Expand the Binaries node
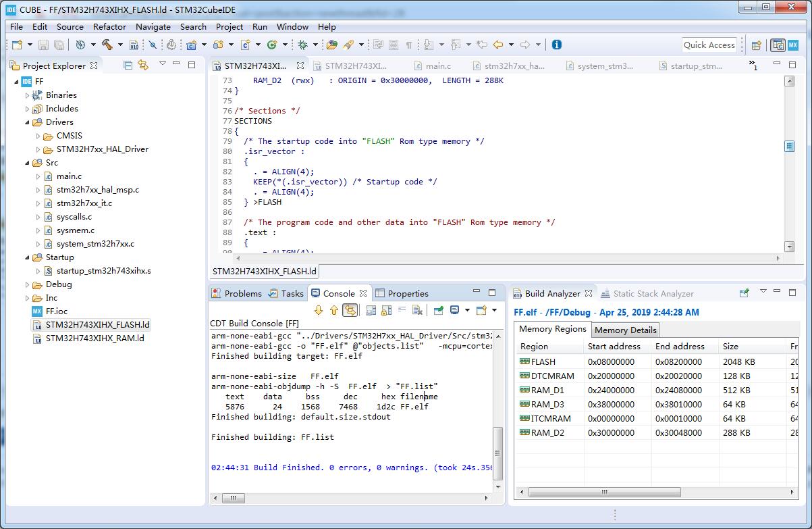 click(28, 95)
